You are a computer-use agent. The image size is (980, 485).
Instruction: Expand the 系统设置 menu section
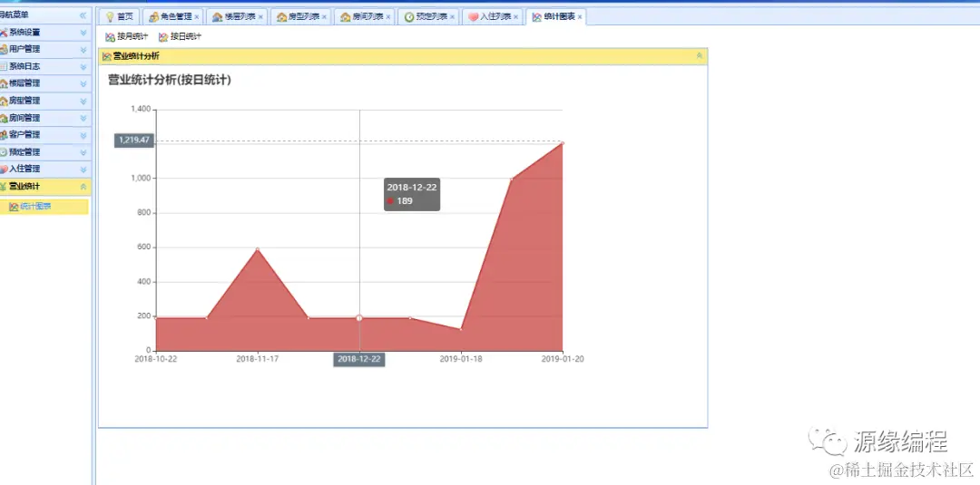(x=83, y=33)
